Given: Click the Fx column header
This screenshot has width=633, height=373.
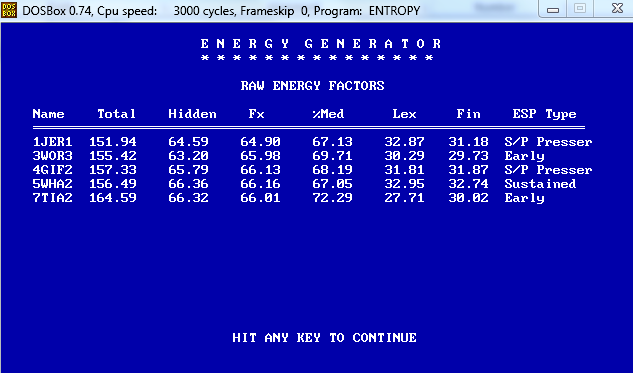Looking at the screenshot, I should click(x=256, y=114).
